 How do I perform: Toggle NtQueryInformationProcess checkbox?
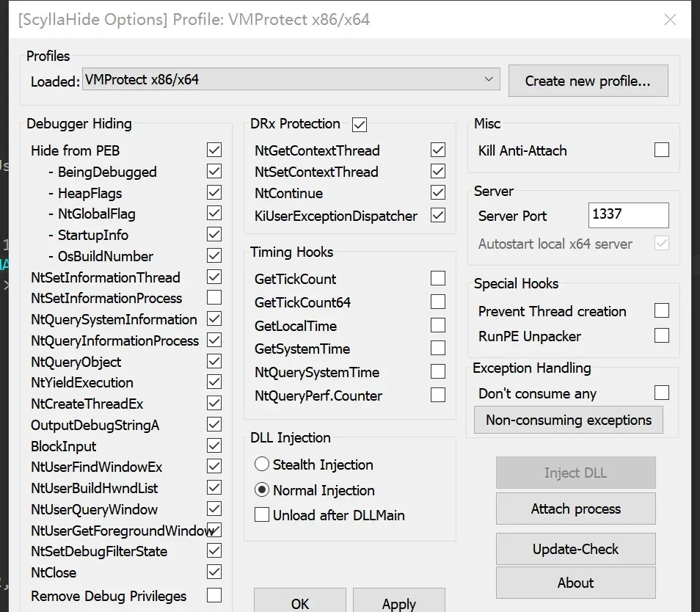pos(214,340)
